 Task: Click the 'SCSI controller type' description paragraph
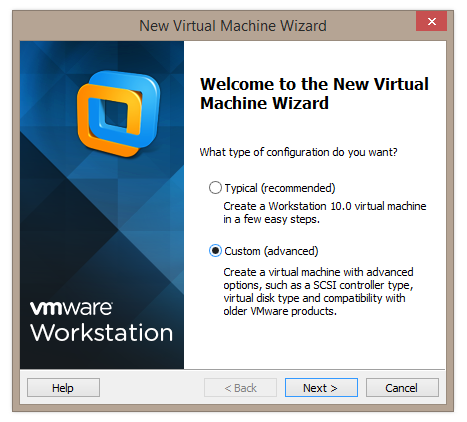click(318, 291)
